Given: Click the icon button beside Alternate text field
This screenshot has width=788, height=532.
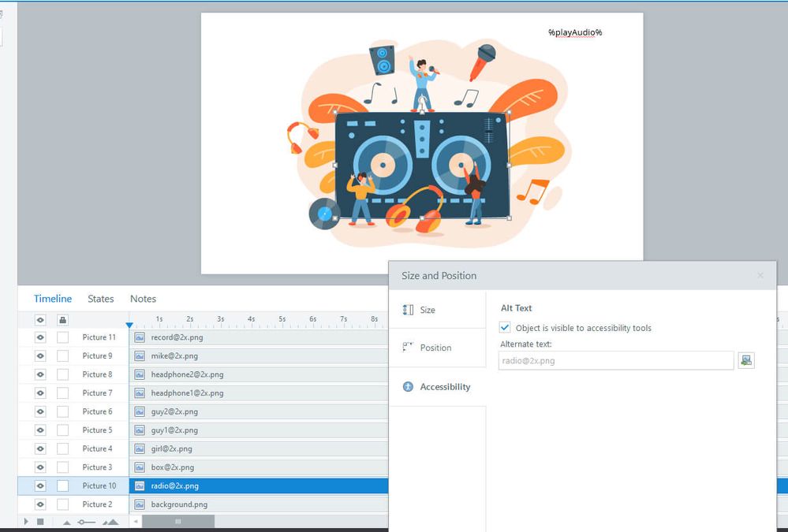Looking at the screenshot, I should coord(746,361).
